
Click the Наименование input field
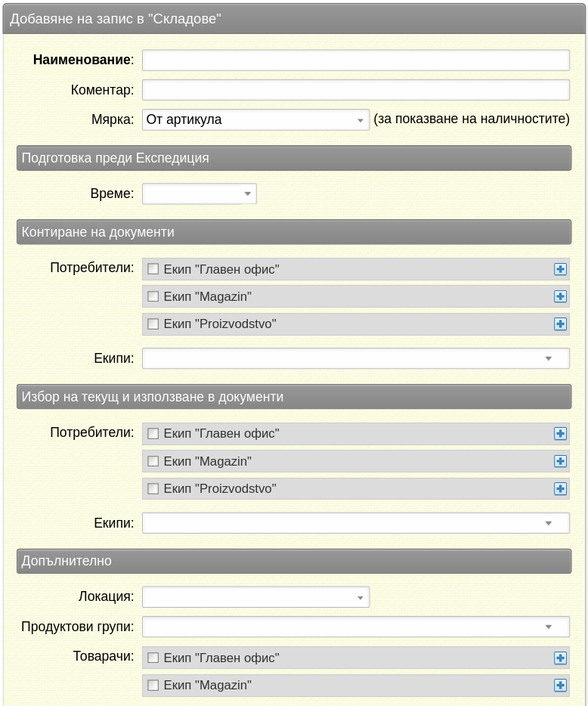coord(356,60)
